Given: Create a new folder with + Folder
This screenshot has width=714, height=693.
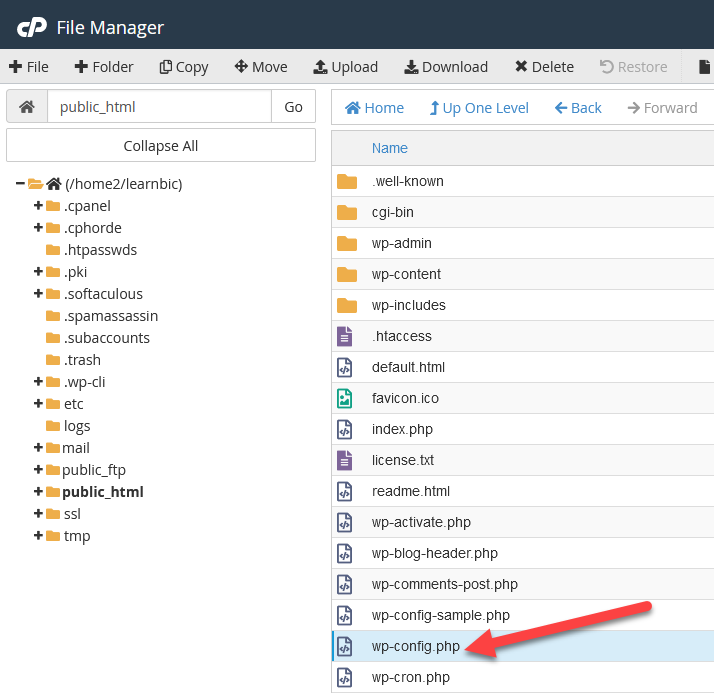Looking at the screenshot, I should coord(104,67).
